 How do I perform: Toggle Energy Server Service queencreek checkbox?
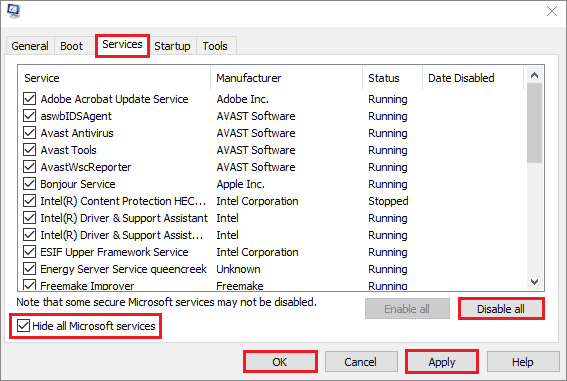click(x=29, y=269)
